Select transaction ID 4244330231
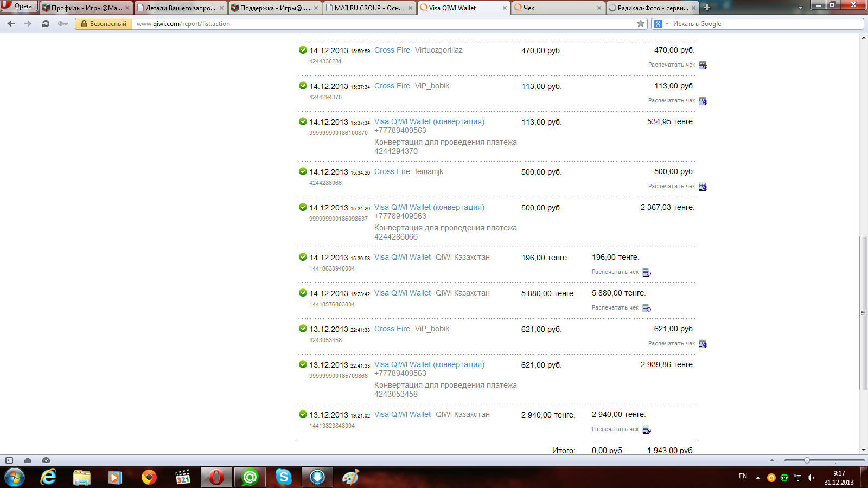The width and height of the screenshot is (868, 488). [x=325, y=61]
